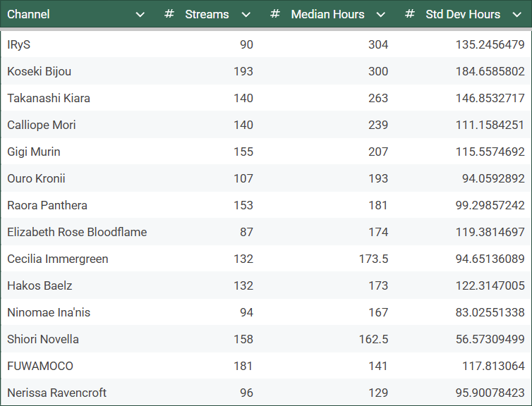Click the streams value 193 for Koseki Bijou
Screen dimensions: 532x406
[x=243, y=71]
